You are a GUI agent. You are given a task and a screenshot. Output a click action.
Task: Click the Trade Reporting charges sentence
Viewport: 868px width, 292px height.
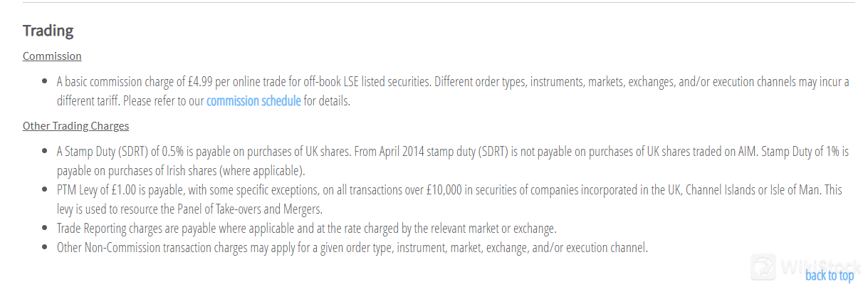[306, 229]
